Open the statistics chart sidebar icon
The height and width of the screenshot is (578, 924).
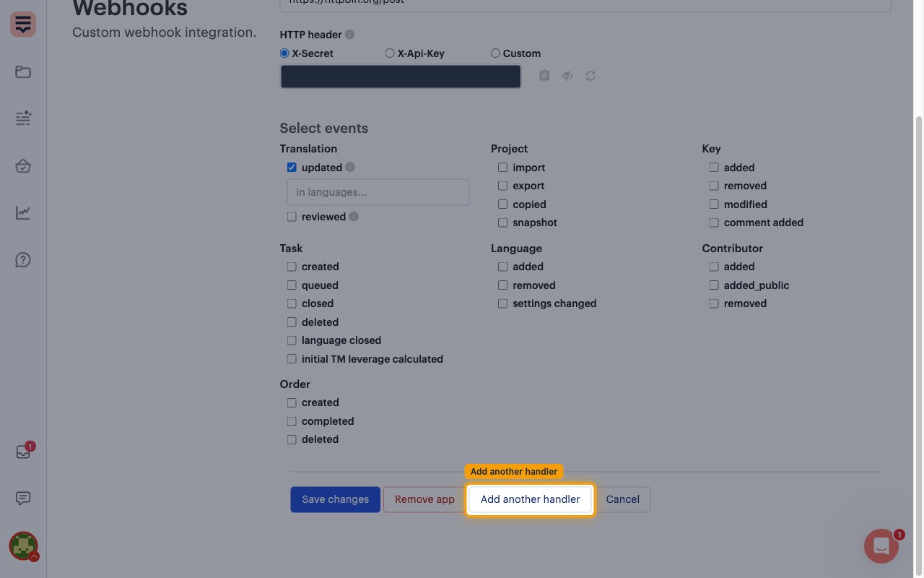point(23,212)
